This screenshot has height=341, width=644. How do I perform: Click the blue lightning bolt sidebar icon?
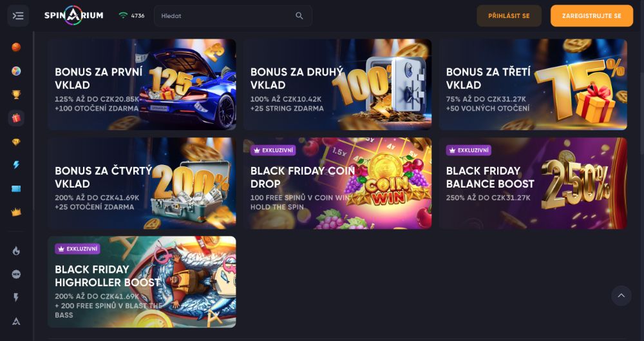(x=17, y=165)
